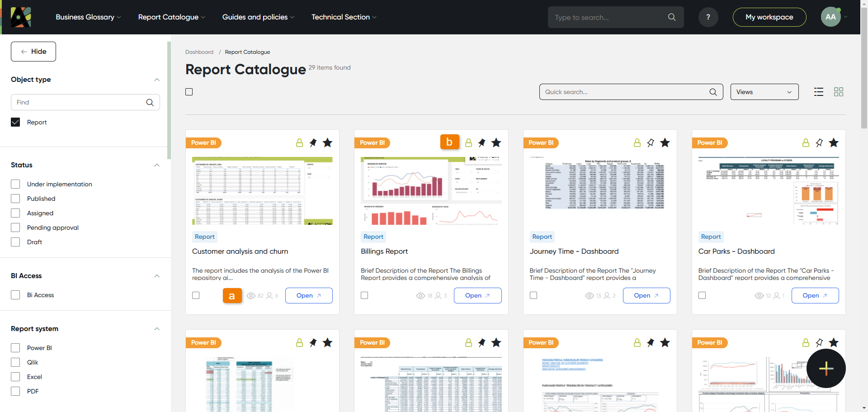Star the Billings Report card
This screenshot has height=412, width=868.
(496, 143)
